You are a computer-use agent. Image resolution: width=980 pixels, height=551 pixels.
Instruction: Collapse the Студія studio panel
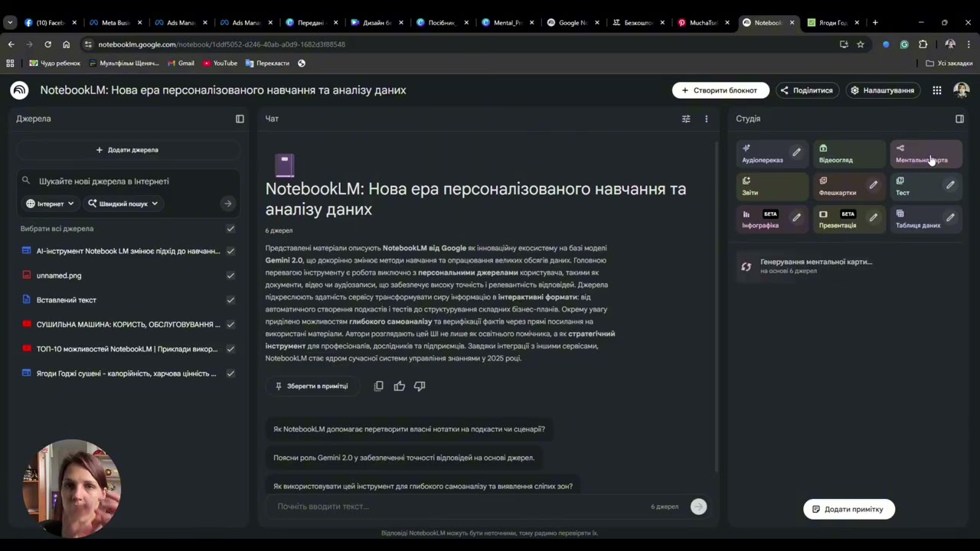click(959, 119)
